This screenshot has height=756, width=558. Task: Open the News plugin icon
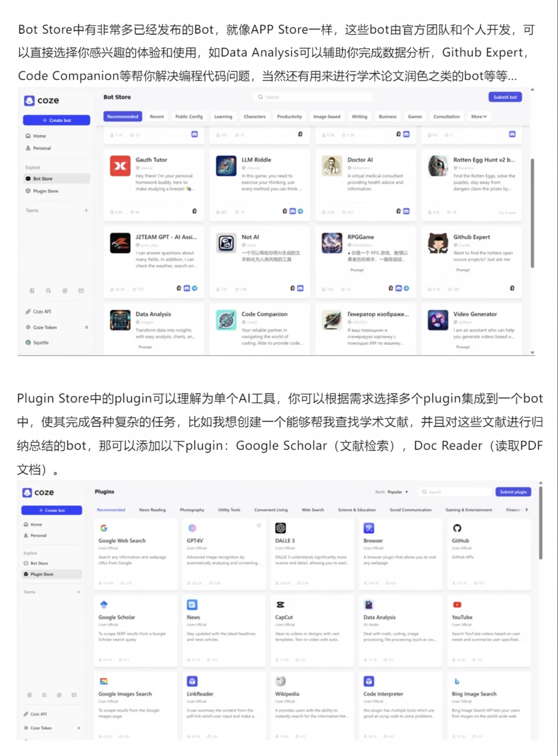click(x=192, y=605)
